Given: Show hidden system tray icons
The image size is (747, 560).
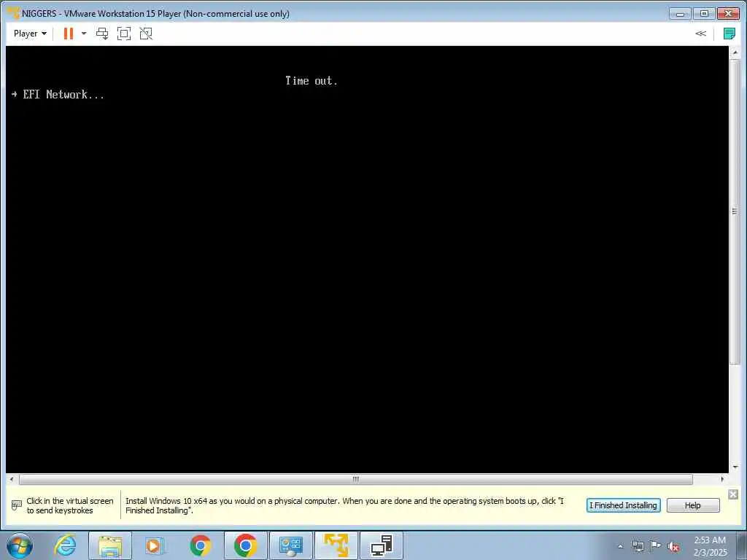Looking at the screenshot, I should [620, 546].
